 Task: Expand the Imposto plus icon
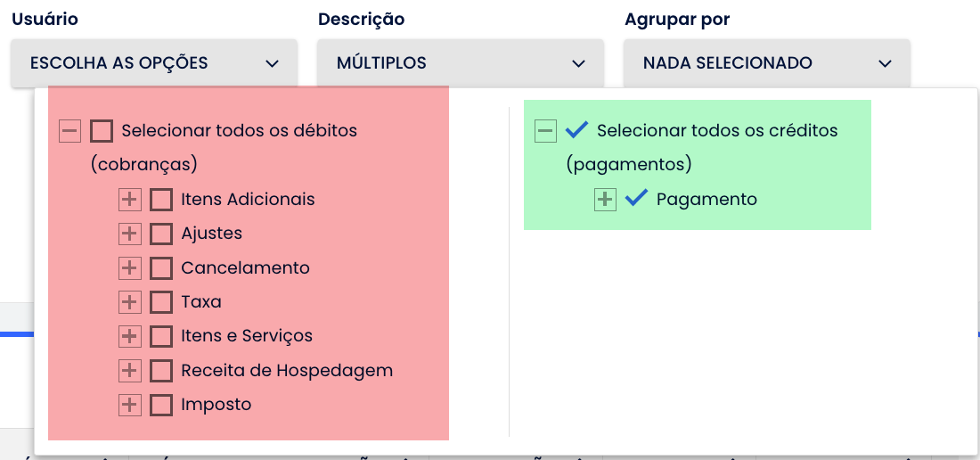coord(130,405)
